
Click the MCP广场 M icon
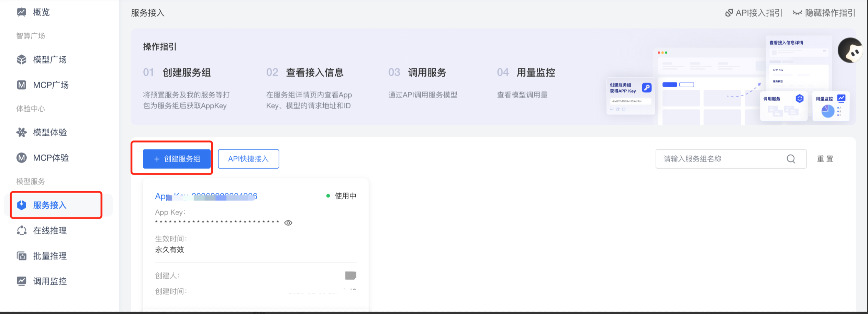pos(21,85)
